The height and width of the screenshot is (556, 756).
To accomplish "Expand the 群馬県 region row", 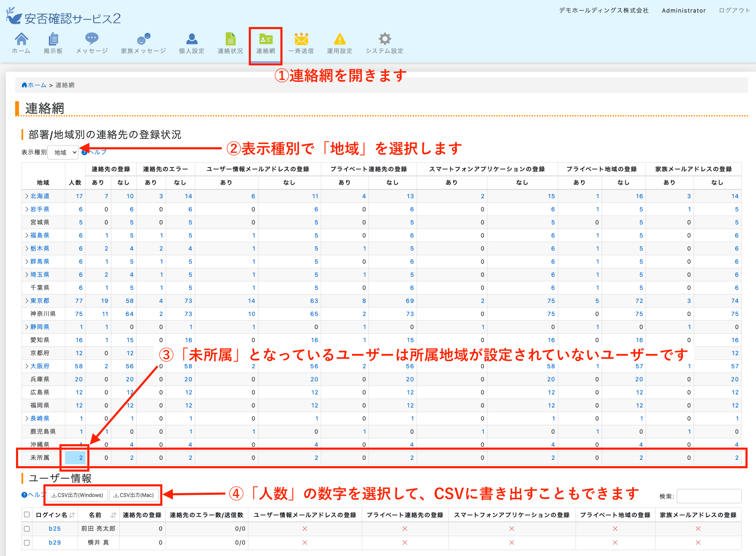I will (27, 262).
